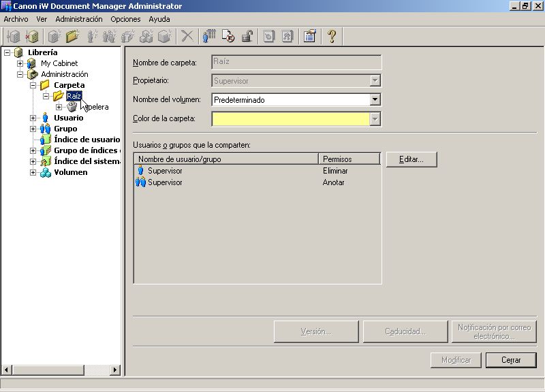
Task: Click Notificación por correo electrónico button
Action: coord(494,331)
